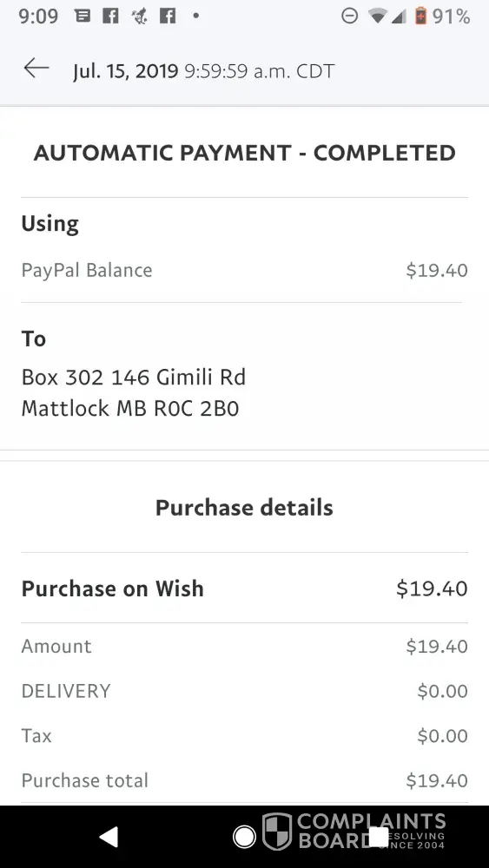Tap the back arrow in the header
This screenshot has width=489, height=868.
click(x=36, y=69)
